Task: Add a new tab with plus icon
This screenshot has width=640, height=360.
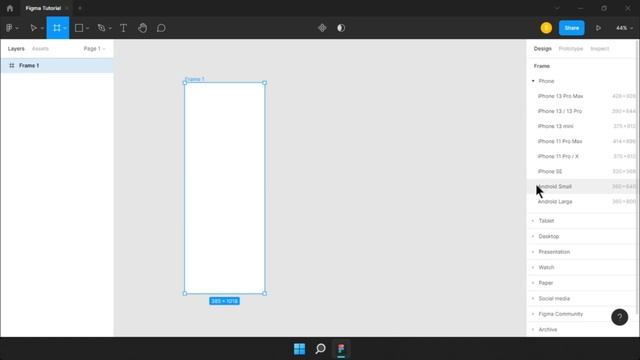Action: tap(80, 8)
